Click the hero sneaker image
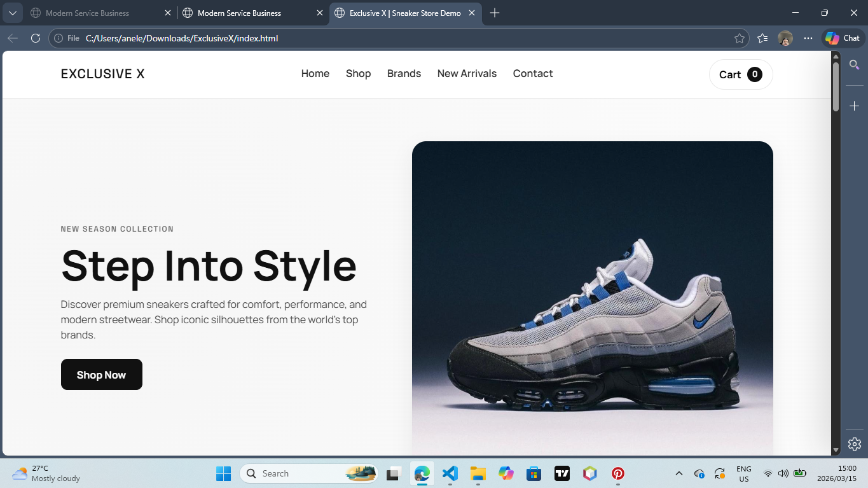 (x=593, y=298)
